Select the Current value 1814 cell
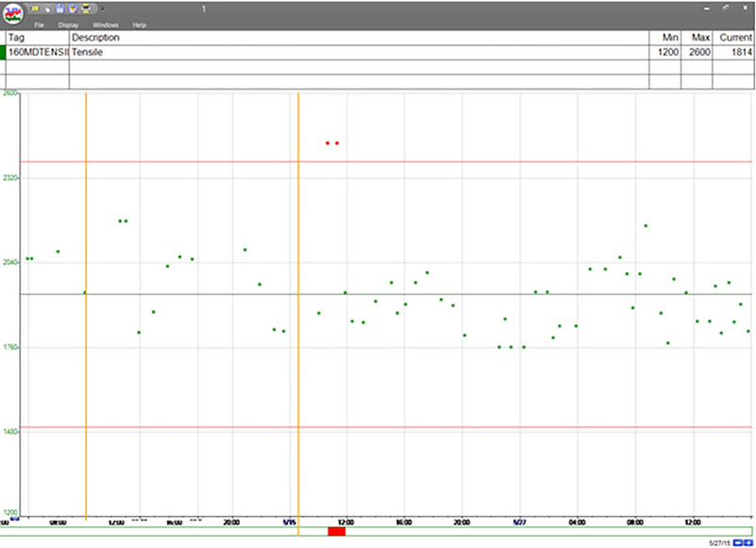Viewport: 756px width, 548px height. (x=733, y=53)
